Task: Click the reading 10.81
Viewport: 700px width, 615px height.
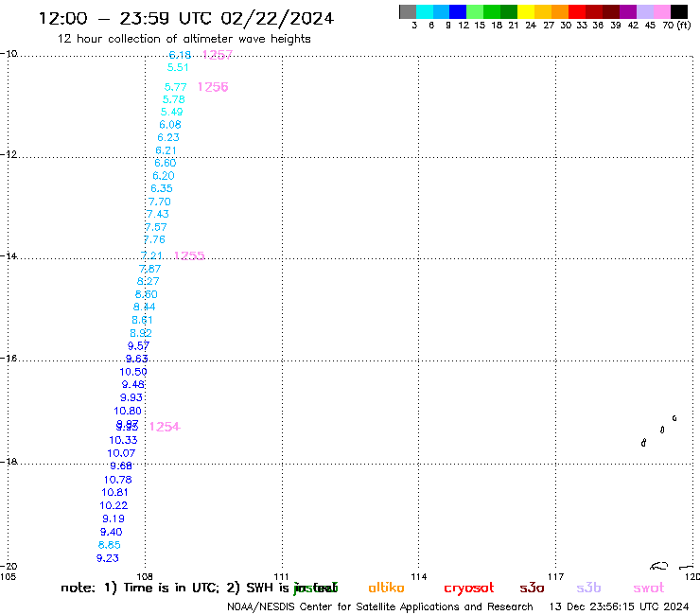Action: tap(114, 493)
